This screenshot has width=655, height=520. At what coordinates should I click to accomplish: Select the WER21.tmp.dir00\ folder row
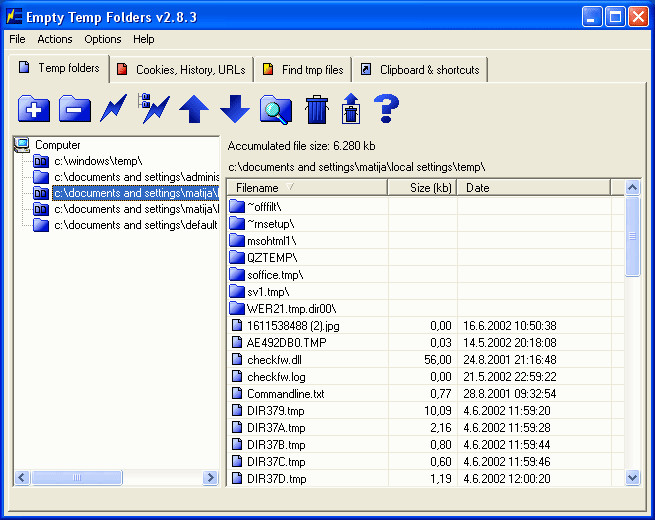425,309
